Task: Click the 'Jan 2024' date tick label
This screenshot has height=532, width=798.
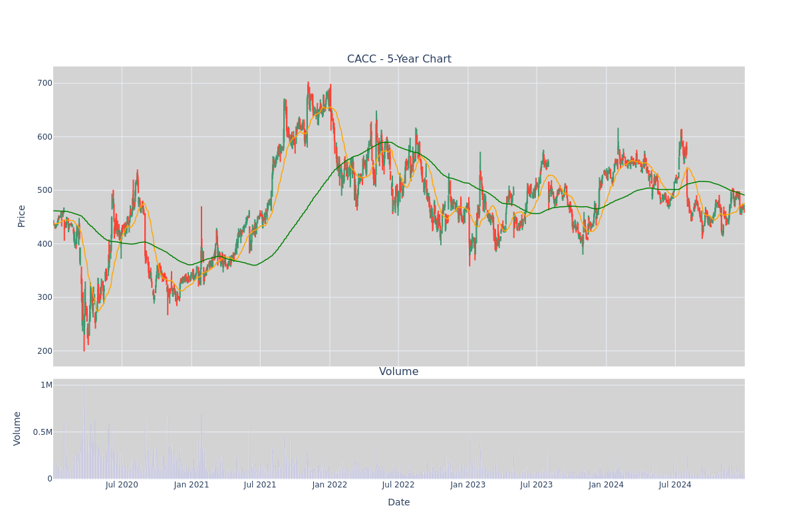Action: point(606,485)
